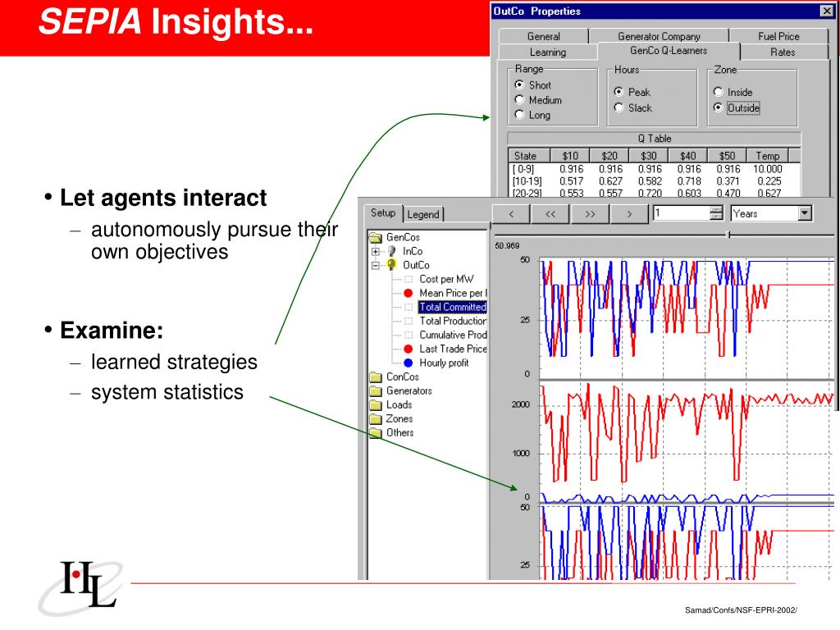Select the Mean Price per tree item
The width and height of the screenshot is (840, 630).
[x=453, y=293]
